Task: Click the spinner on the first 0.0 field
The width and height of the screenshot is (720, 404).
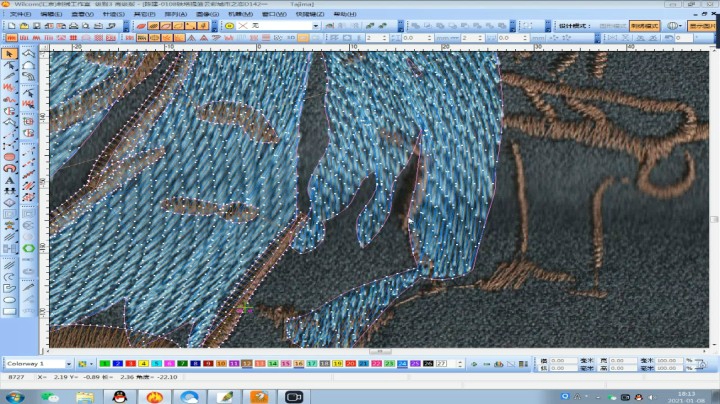Action: click(430, 38)
